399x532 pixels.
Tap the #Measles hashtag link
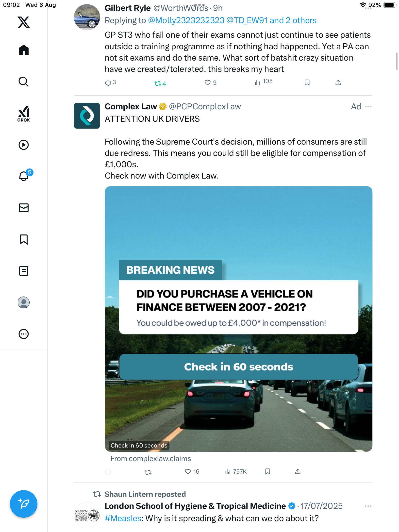(x=123, y=518)
